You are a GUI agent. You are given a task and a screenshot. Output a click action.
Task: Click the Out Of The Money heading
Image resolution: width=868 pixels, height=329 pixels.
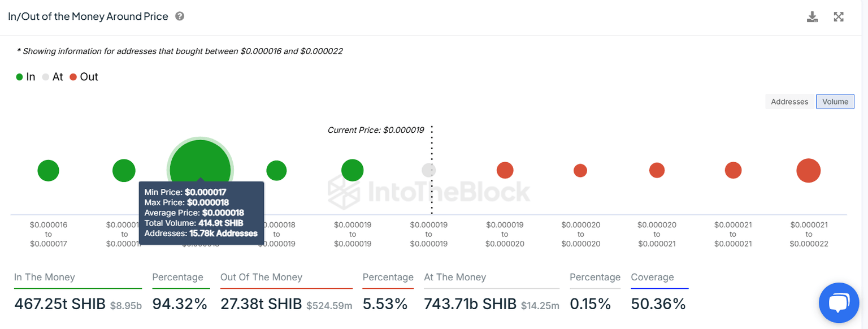tap(261, 278)
